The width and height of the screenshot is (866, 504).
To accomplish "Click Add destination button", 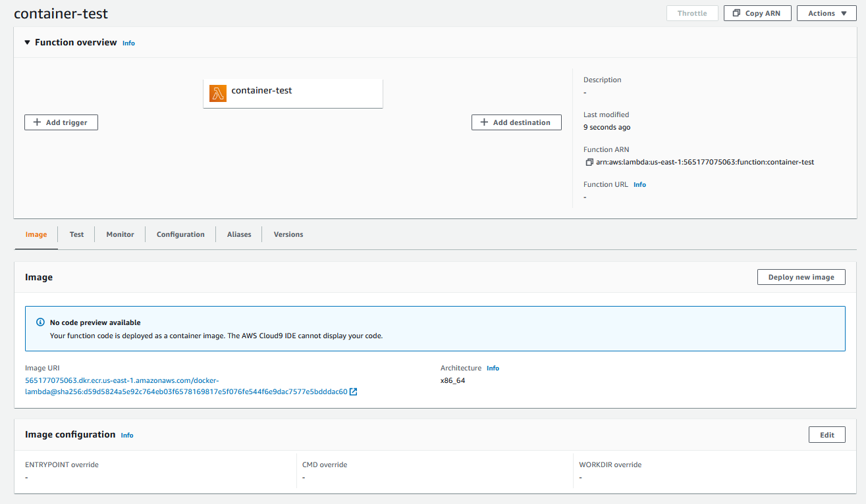I will [516, 122].
